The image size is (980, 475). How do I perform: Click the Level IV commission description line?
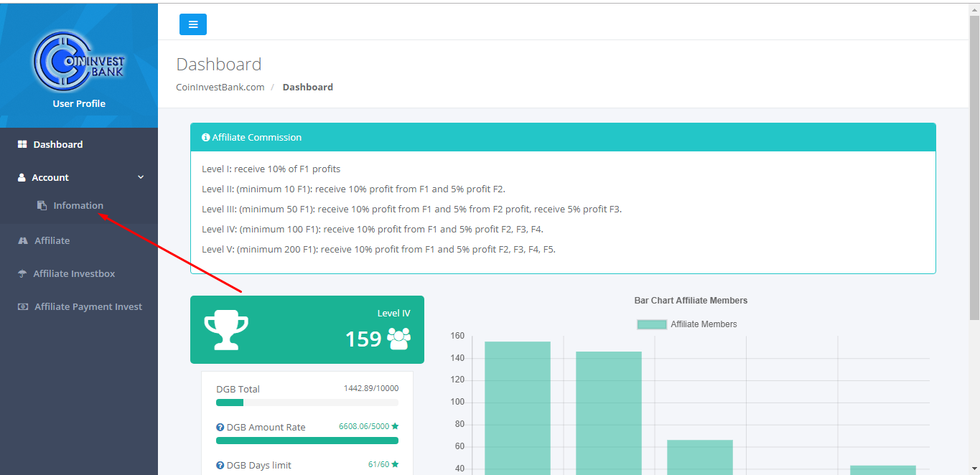pyautogui.click(x=373, y=230)
